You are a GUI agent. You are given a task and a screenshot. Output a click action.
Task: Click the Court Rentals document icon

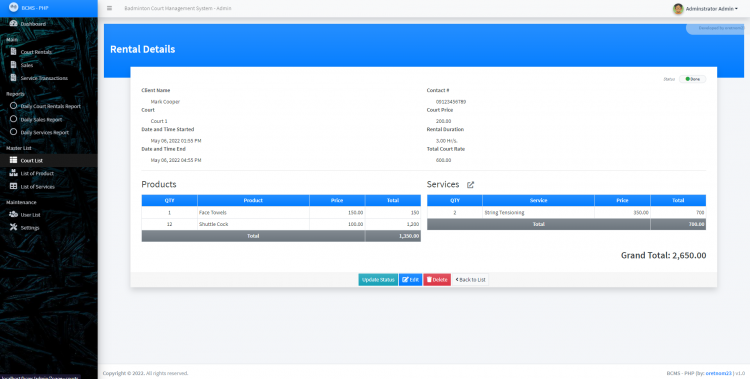(13, 52)
